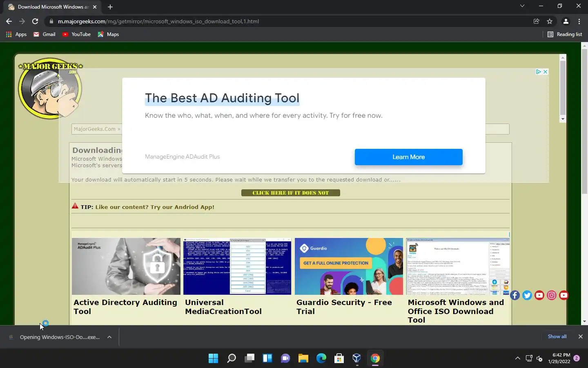Bookmark this tab with the star icon
The image size is (588, 368).
point(550,21)
